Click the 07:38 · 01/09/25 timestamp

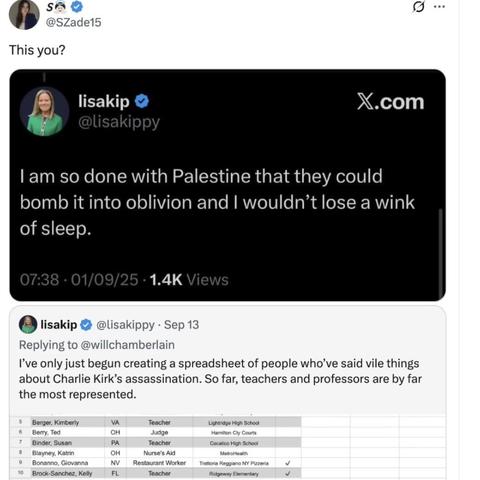click(x=79, y=280)
